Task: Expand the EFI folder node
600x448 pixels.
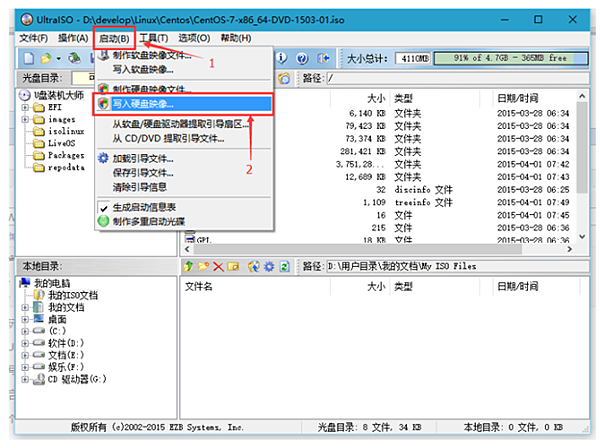Action: coord(25,108)
